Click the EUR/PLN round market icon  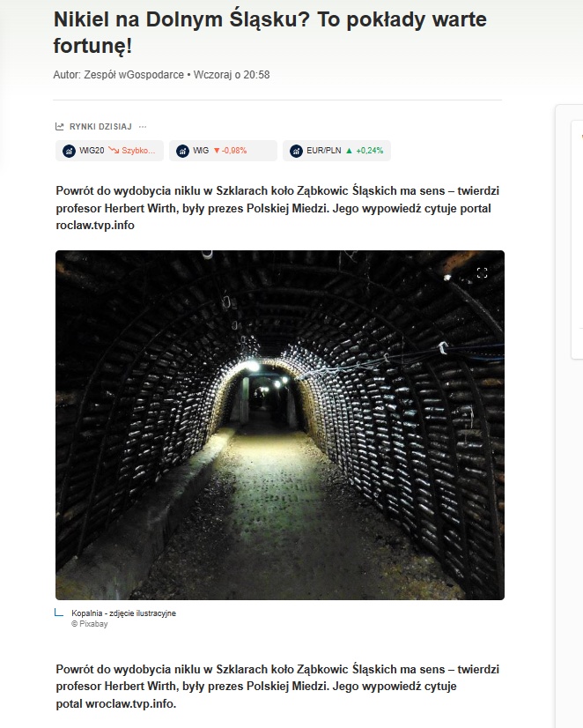297,151
